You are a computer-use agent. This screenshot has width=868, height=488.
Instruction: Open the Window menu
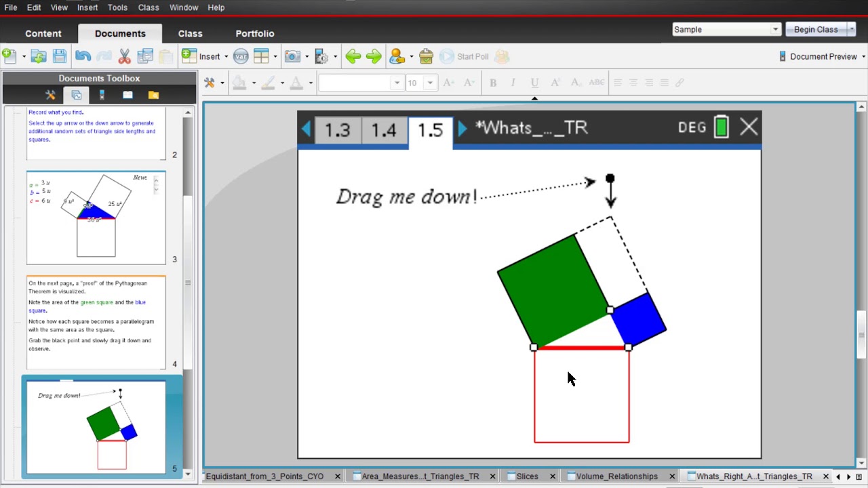184,7
